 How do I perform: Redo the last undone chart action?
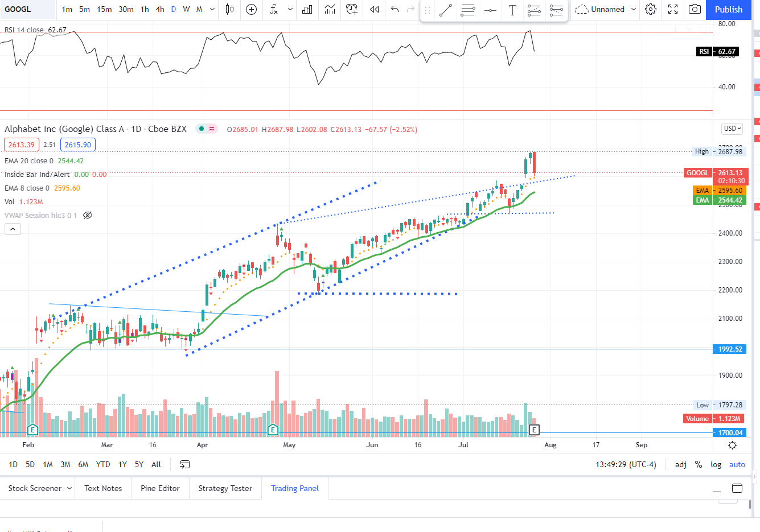tap(410, 9)
